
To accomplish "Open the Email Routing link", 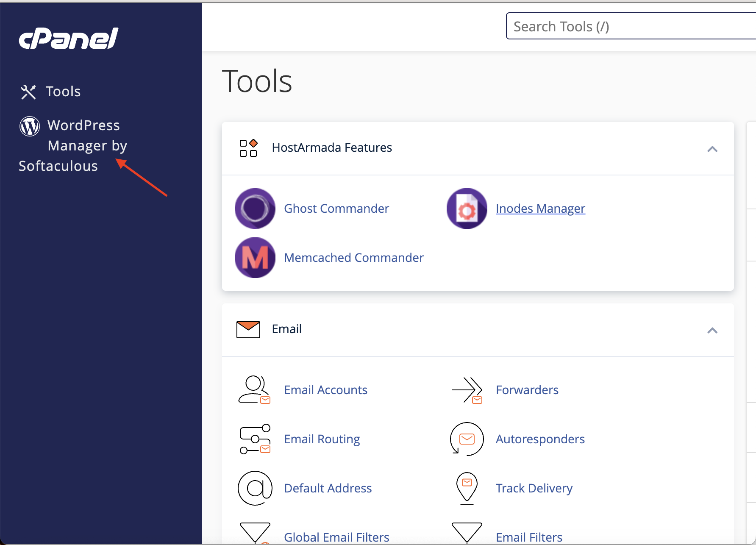I will click(x=322, y=439).
